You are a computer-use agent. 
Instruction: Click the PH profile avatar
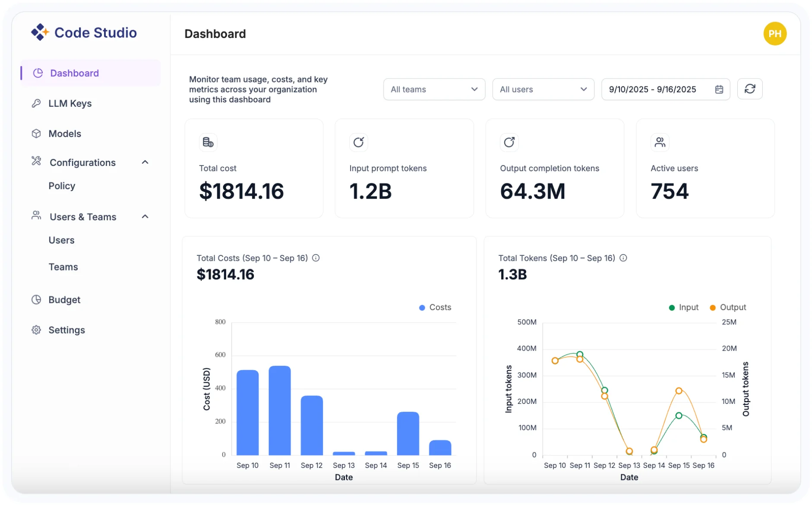(775, 33)
